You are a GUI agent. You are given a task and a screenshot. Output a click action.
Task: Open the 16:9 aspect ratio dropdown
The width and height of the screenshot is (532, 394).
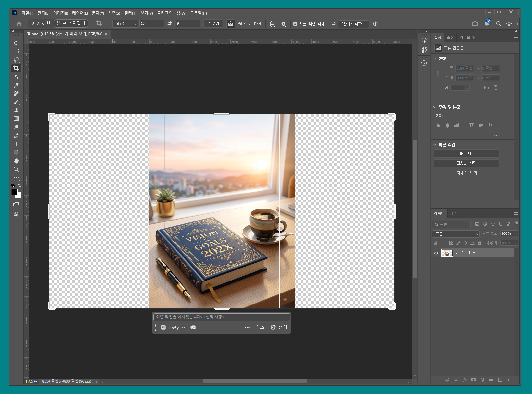click(125, 24)
